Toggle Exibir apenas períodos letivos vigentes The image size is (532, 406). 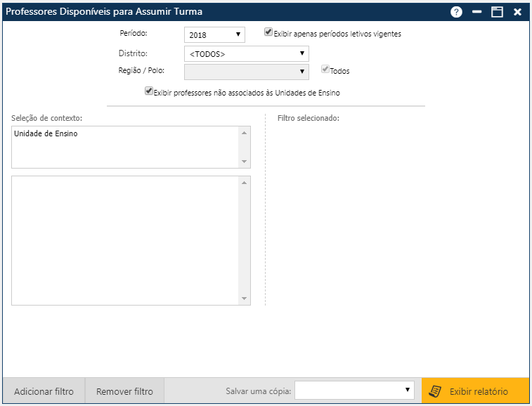268,32
